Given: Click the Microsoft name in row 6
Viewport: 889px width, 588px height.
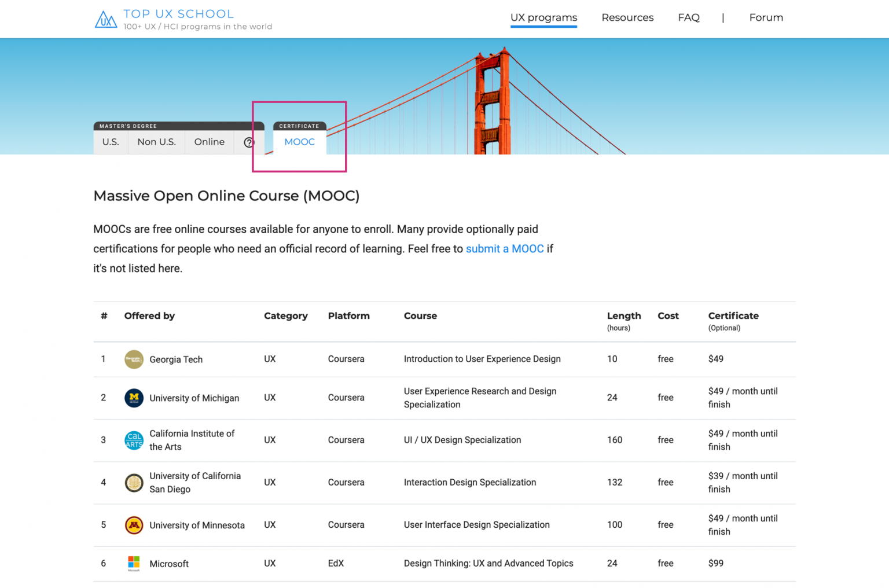Looking at the screenshot, I should tap(169, 564).
